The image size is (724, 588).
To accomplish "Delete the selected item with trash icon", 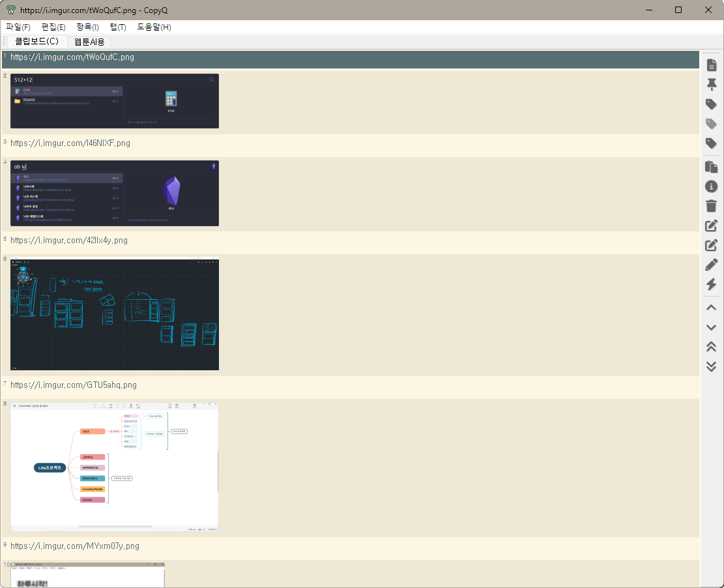I will [x=712, y=205].
